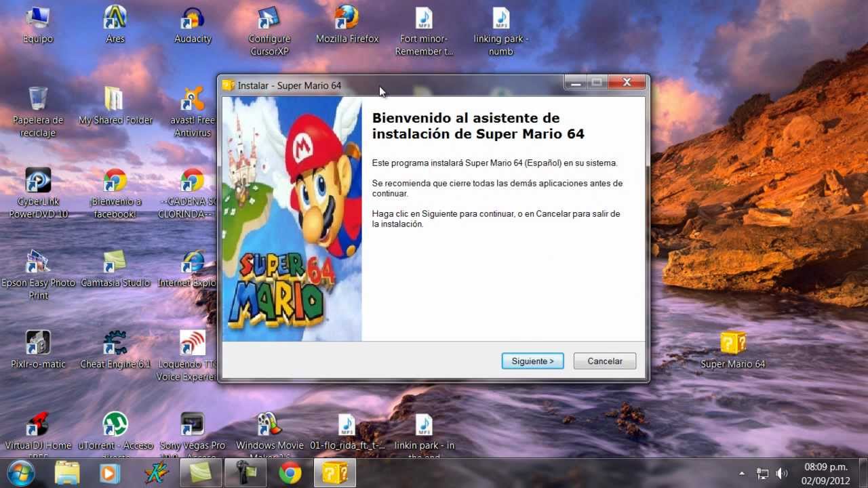The width and height of the screenshot is (868, 488).
Task: Select the linkin park - in the end file
Action: 424,435
